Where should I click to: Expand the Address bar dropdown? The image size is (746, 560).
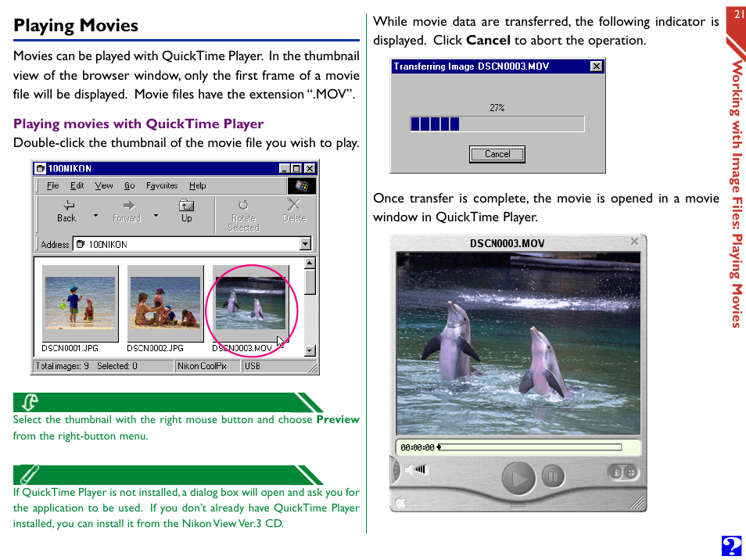[x=305, y=244]
